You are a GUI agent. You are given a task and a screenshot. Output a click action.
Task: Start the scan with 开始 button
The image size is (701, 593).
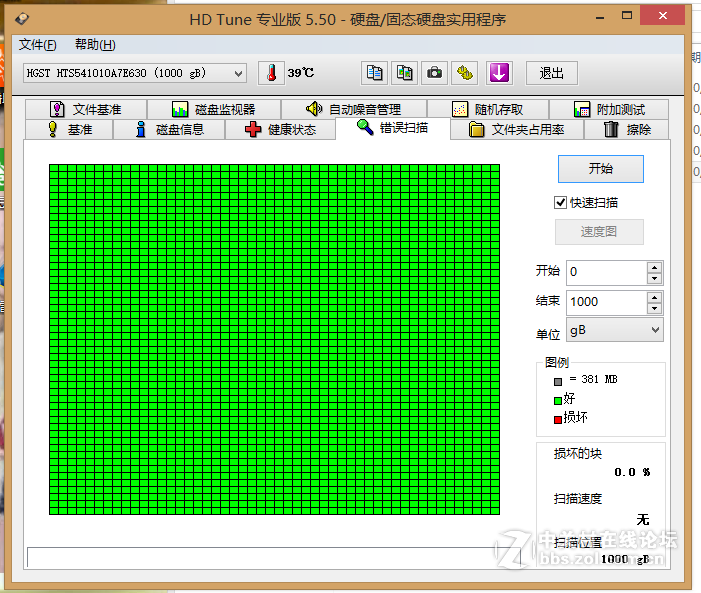coord(600,169)
